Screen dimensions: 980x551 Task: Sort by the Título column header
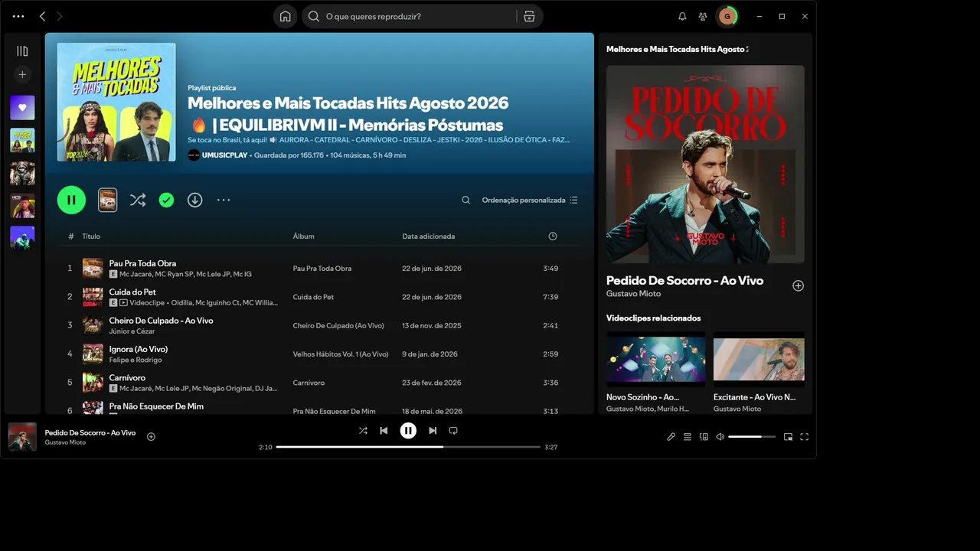click(91, 236)
